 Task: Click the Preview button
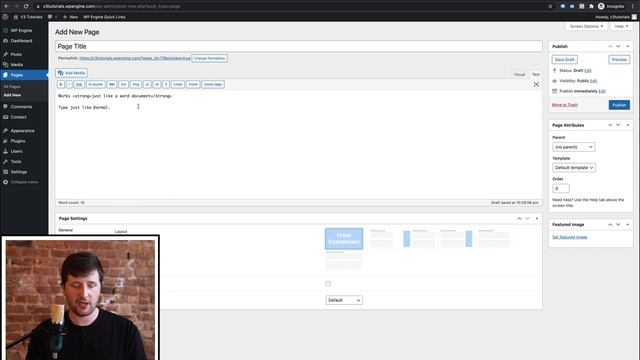pyautogui.click(x=619, y=60)
